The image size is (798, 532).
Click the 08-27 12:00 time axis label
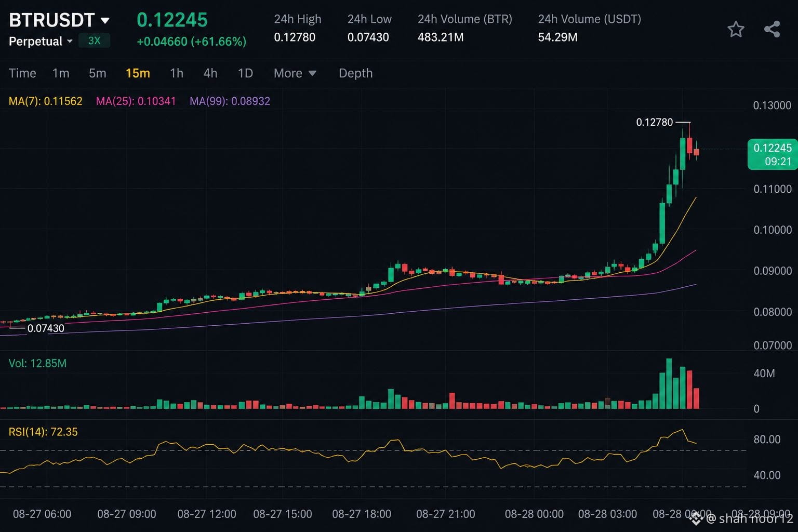(207, 514)
